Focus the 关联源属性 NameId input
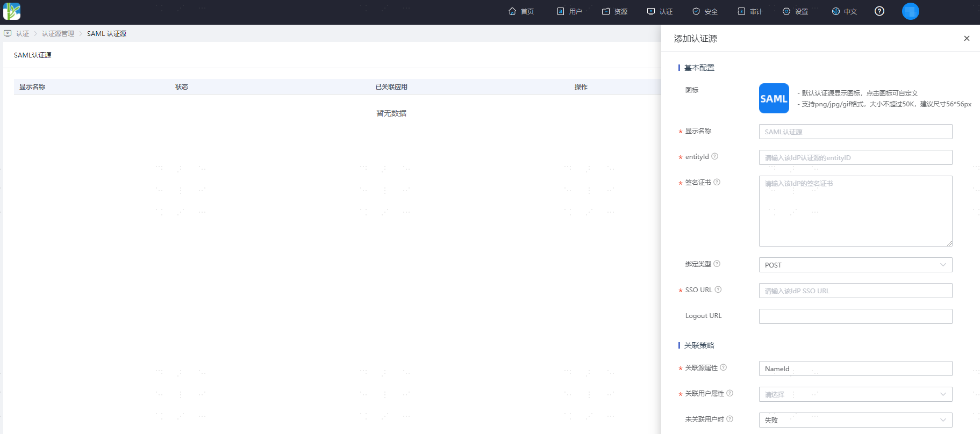The width and height of the screenshot is (980, 434). coord(856,368)
